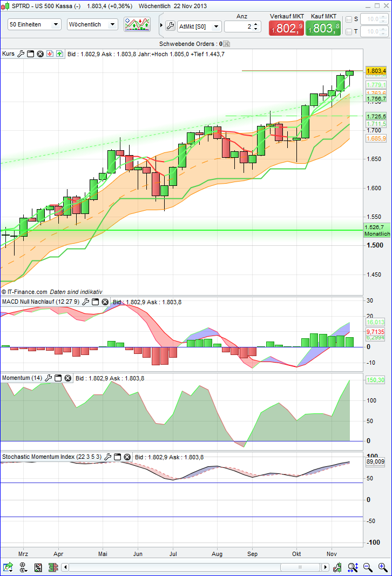Open order settings wrench icon beside AtMkt
This screenshot has height=576, width=392.
170,26
